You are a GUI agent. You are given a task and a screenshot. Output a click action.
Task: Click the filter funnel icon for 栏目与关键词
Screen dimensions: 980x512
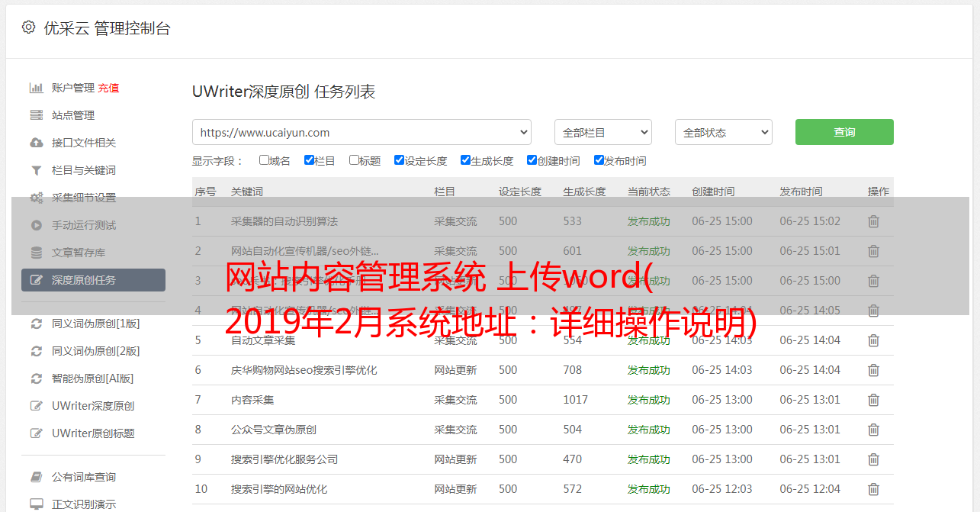(36, 170)
